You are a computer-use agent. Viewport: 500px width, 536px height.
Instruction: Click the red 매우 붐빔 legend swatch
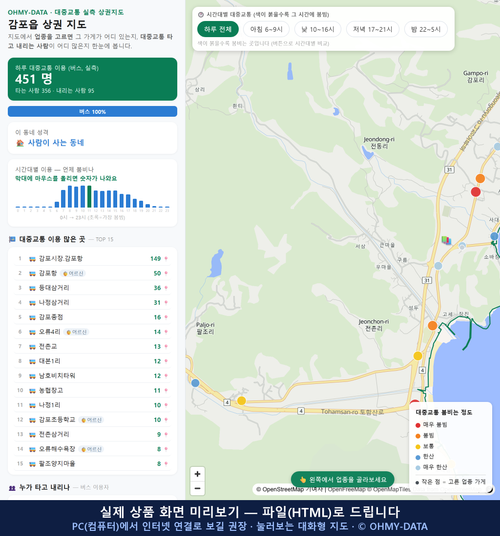coord(418,425)
